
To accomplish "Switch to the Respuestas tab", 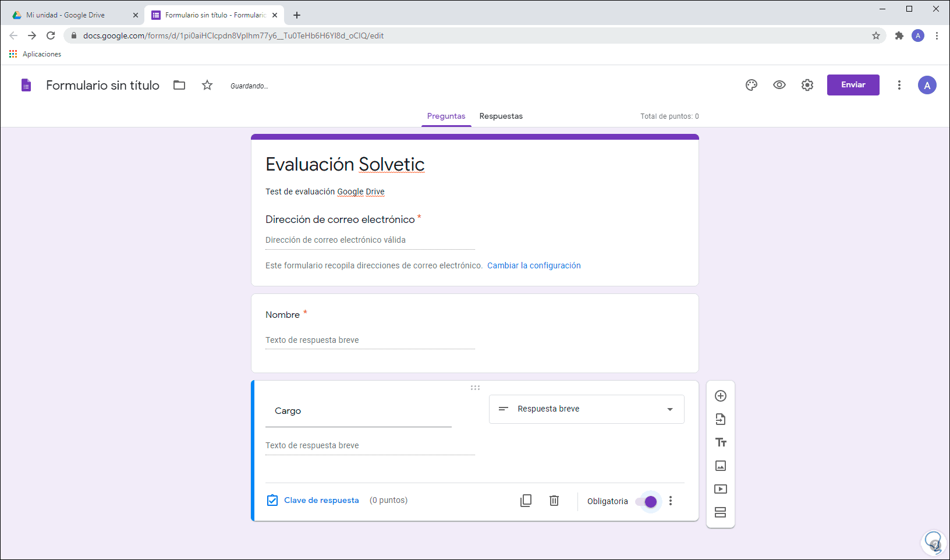I will click(x=501, y=116).
